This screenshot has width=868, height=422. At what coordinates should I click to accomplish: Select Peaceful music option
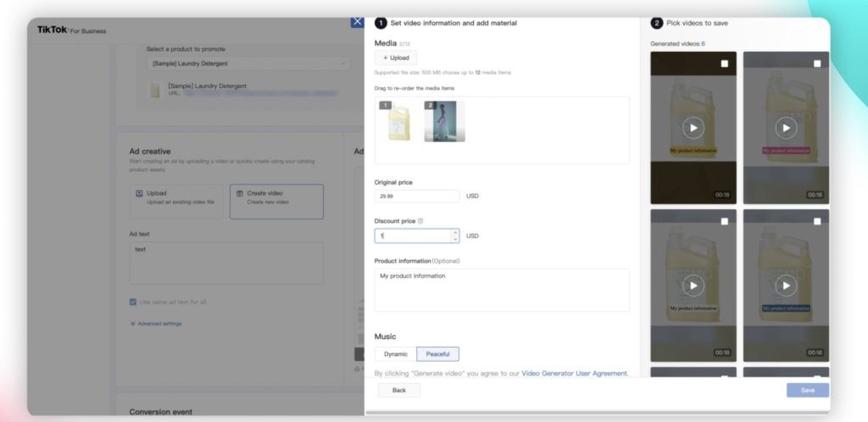(x=438, y=354)
